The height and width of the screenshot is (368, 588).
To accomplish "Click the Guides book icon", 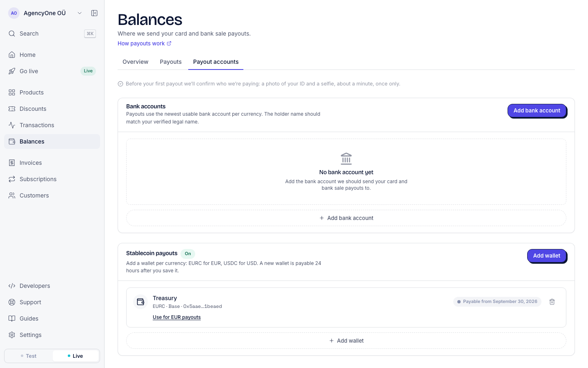I will pos(12,319).
